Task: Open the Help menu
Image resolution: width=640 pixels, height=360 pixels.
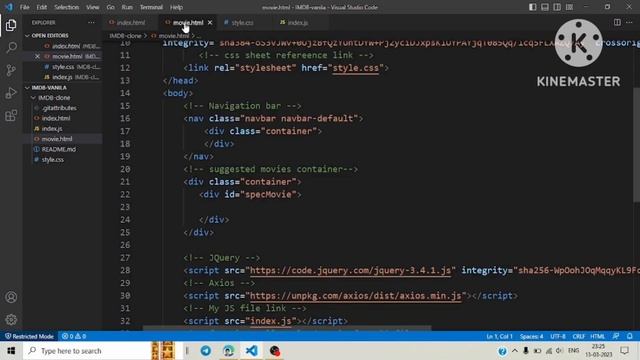Action: click(x=176, y=7)
